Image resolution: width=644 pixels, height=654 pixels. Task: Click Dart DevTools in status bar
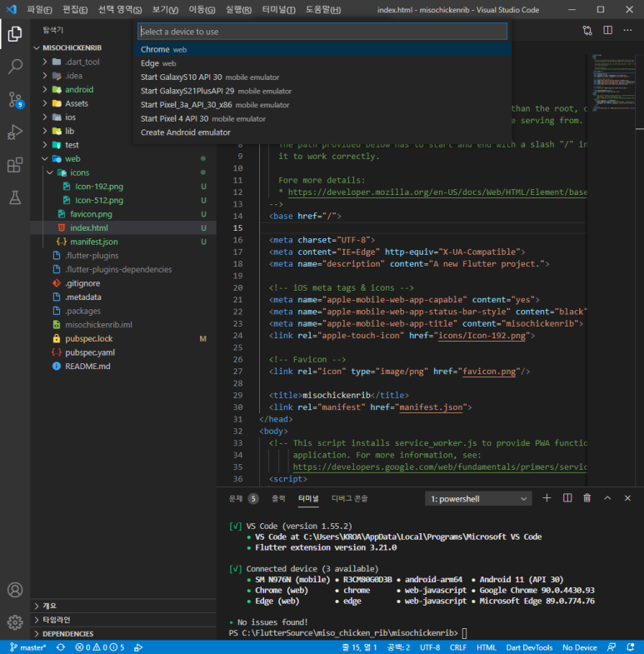point(529,647)
